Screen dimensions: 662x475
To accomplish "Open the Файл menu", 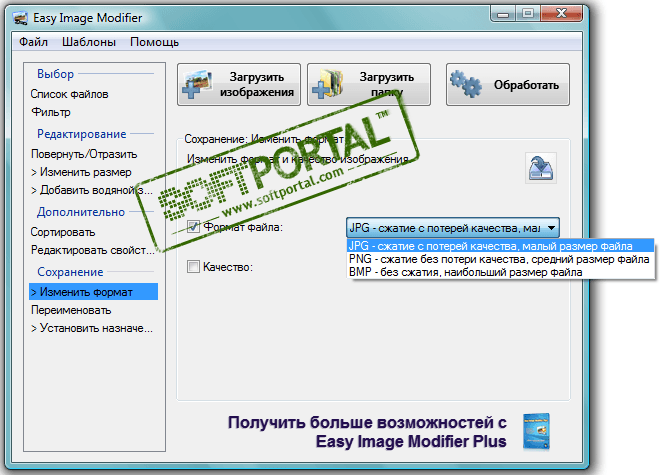I will pyautogui.click(x=33, y=42).
